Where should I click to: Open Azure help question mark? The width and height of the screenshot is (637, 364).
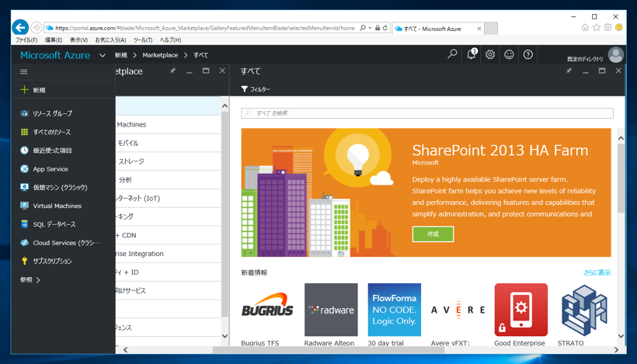click(527, 54)
